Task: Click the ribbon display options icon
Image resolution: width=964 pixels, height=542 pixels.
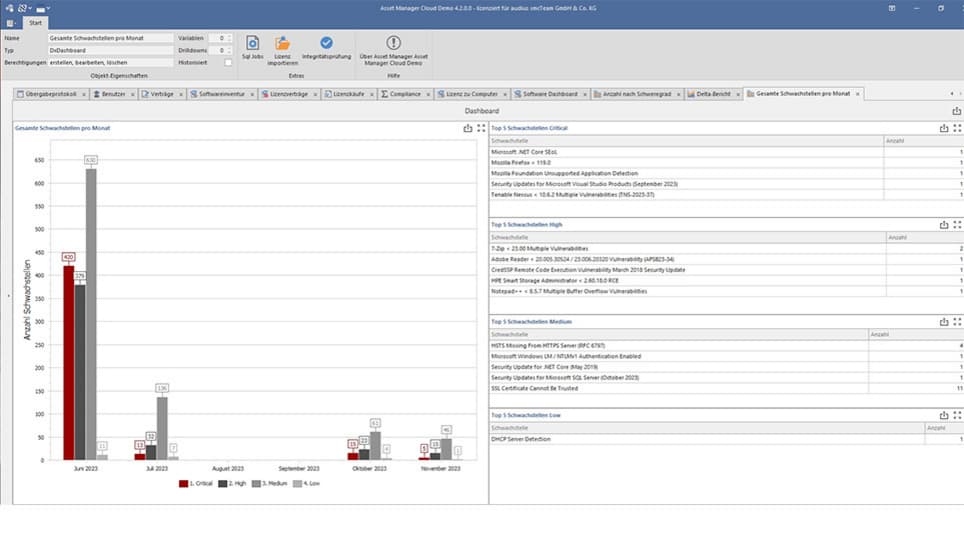Action: click(891, 8)
